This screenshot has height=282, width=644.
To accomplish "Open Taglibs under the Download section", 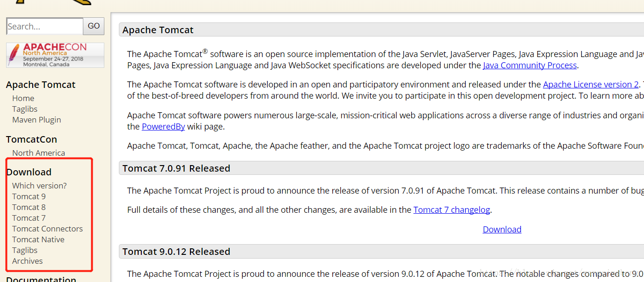I will tap(25, 250).
